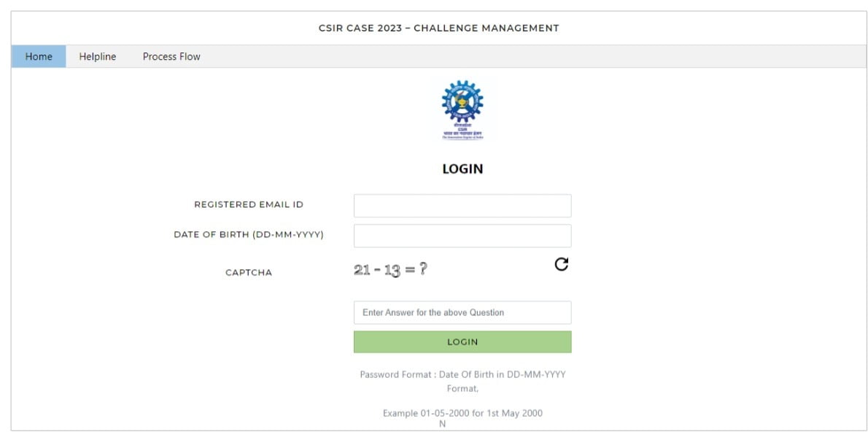This screenshot has height=440, width=868.
Task: Click the Registered Email ID field
Action: click(462, 205)
